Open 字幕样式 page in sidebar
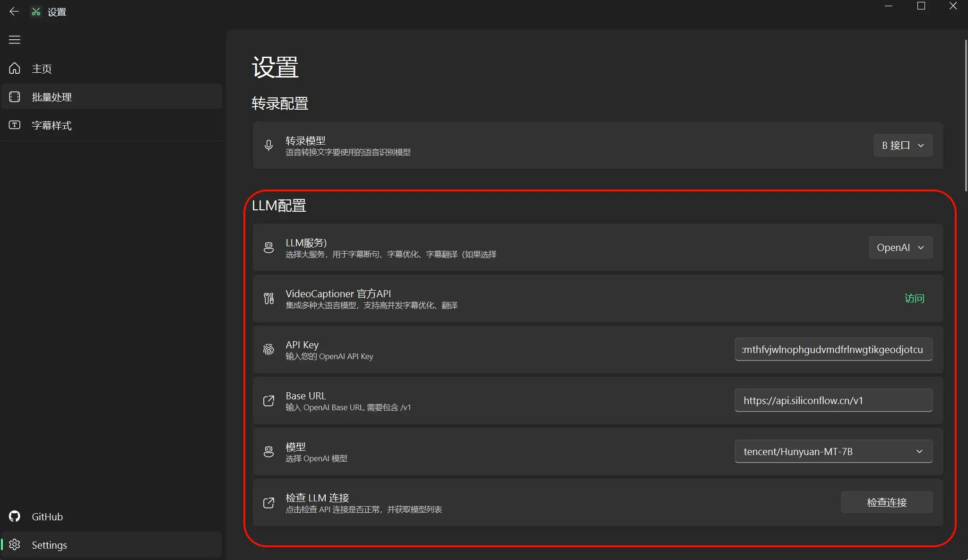Screen dimensions: 968x560 tap(52, 126)
